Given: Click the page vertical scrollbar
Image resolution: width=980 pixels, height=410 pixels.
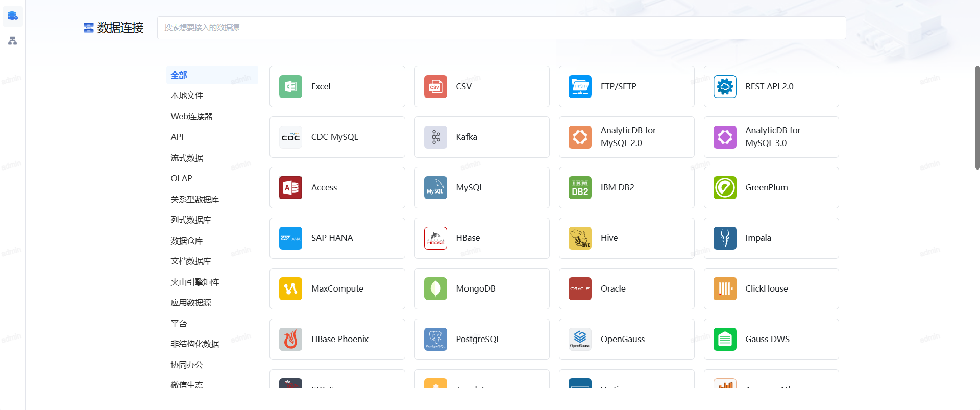Looking at the screenshot, I should click(x=977, y=117).
